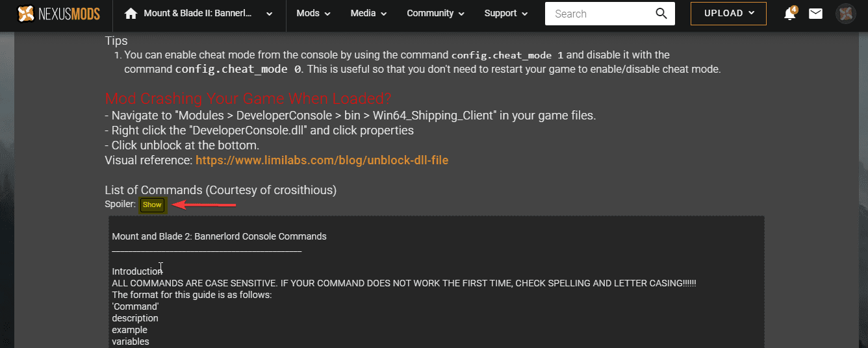Open the messages envelope icon
Image resolution: width=868 pixels, height=348 pixels.
(x=815, y=14)
